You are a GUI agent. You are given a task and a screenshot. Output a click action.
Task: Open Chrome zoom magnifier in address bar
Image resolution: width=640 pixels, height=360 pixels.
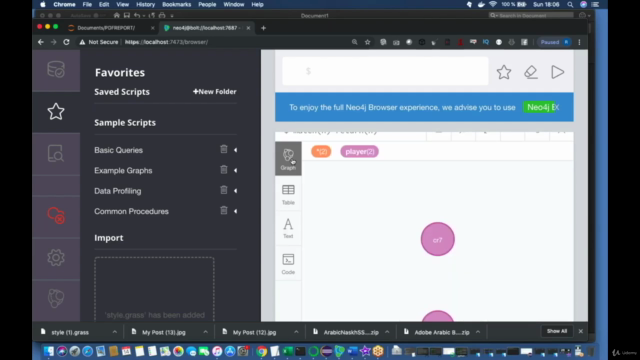[x=354, y=42]
